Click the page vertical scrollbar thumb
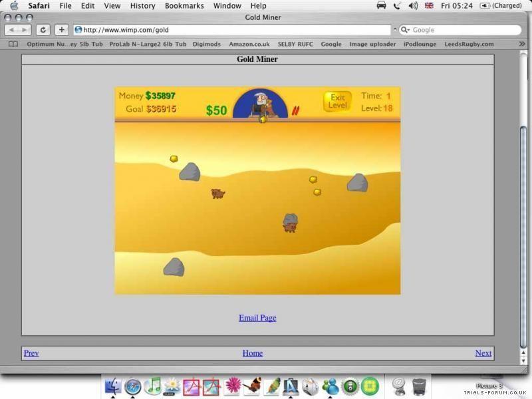This screenshot has width=532, height=399. coord(523,237)
